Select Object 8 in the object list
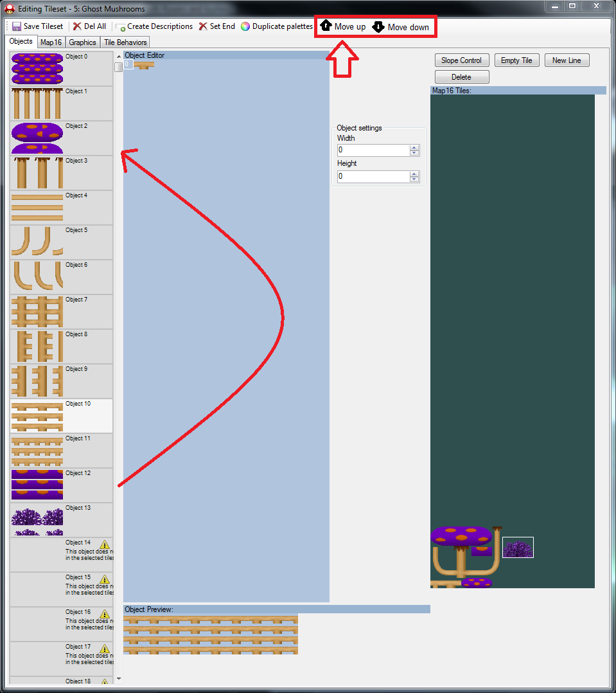 point(62,346)
